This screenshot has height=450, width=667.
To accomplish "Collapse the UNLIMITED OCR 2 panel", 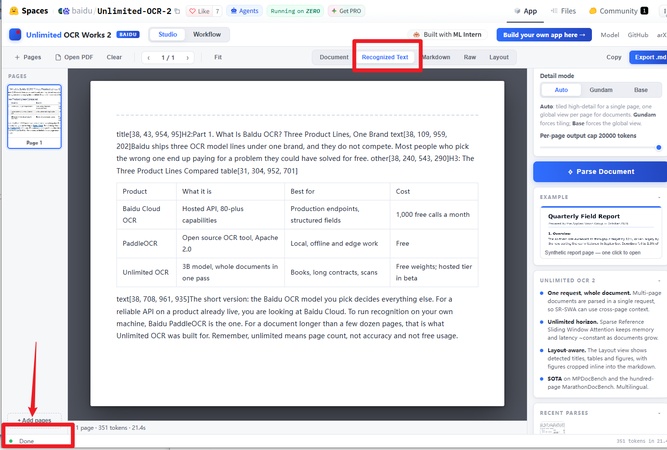I will [659, 281].
